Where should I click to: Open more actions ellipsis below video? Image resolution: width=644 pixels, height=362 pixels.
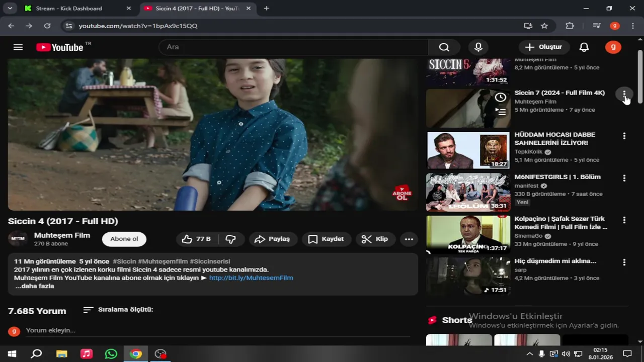[x=409, y=239]
